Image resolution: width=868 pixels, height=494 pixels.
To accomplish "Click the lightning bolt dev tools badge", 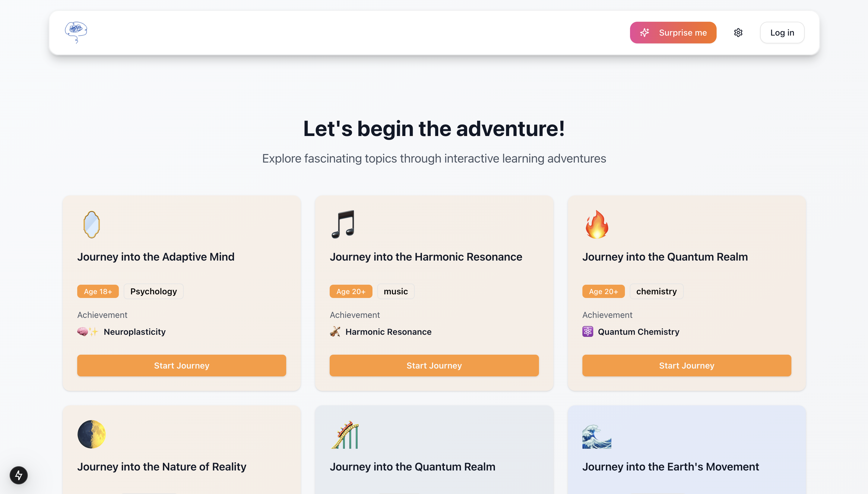I will click(19, 475).
